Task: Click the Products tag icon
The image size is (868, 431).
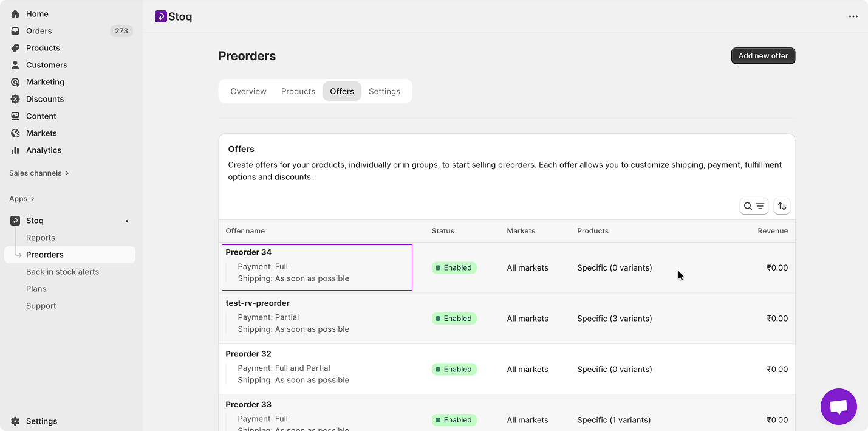Action: 15,48
